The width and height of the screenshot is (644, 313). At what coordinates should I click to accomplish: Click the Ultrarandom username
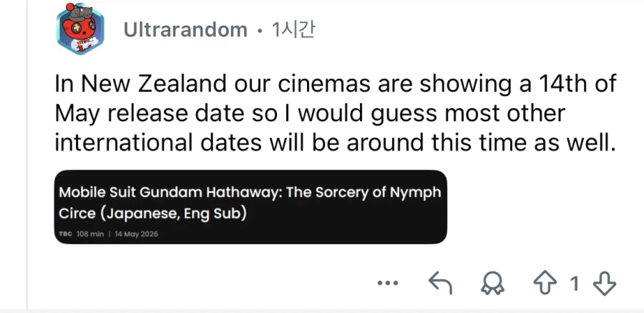(x=185, y=30)
